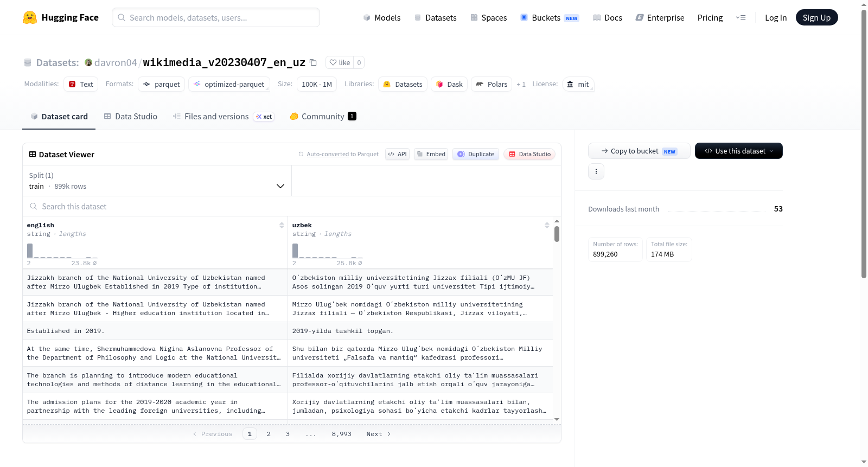Select the row starting 'The branch is planning'

pyautogui.click(x=288, y=380)
